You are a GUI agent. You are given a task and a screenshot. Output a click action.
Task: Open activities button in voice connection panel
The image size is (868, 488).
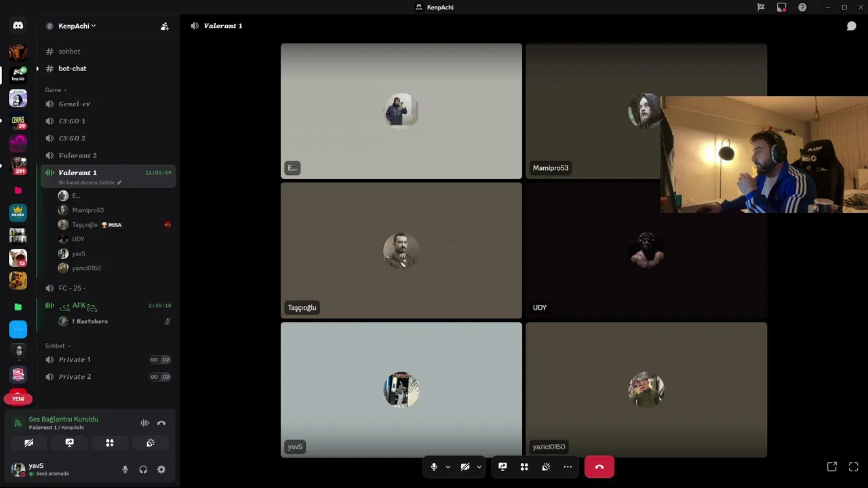(110, 443)
